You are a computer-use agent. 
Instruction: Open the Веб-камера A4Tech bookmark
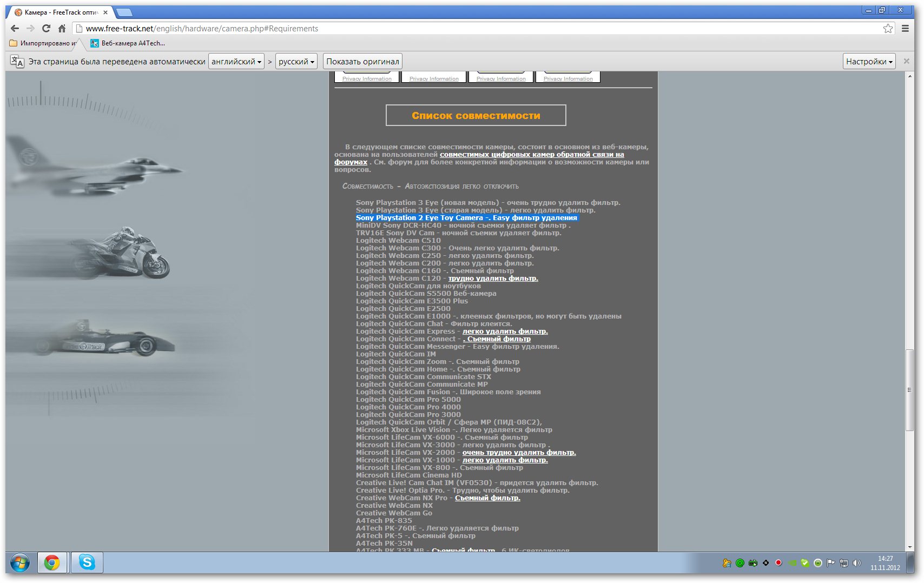(x=128, y=43)
